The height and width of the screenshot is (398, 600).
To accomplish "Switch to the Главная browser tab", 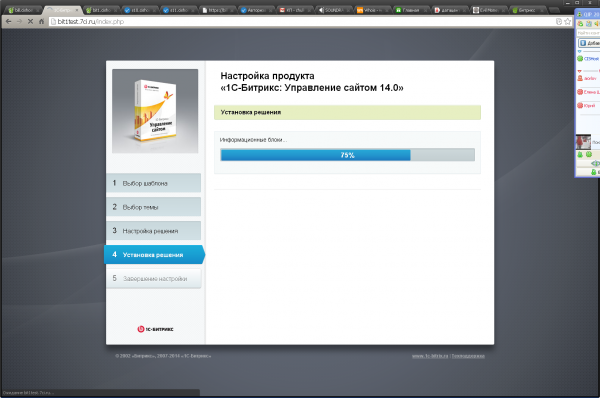I will coord(411,10).
